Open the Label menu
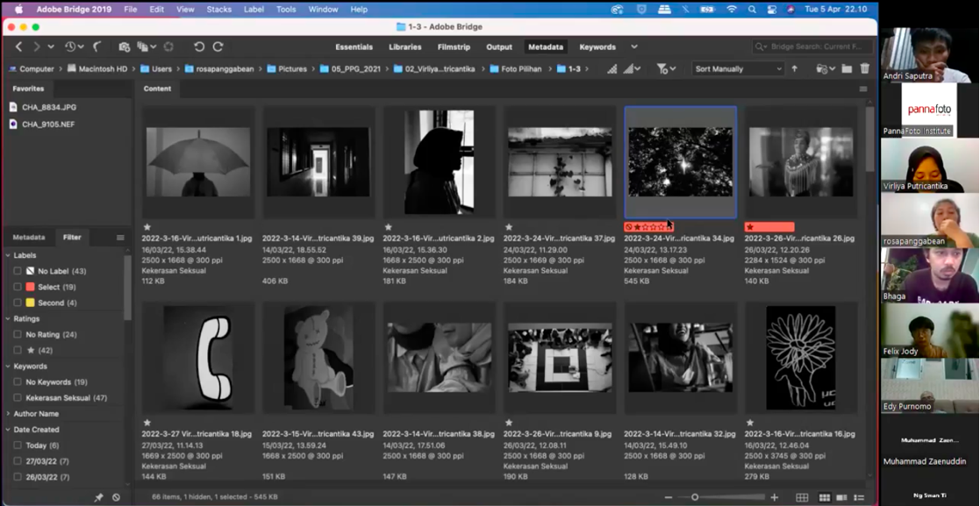 (x=254, y=10)
